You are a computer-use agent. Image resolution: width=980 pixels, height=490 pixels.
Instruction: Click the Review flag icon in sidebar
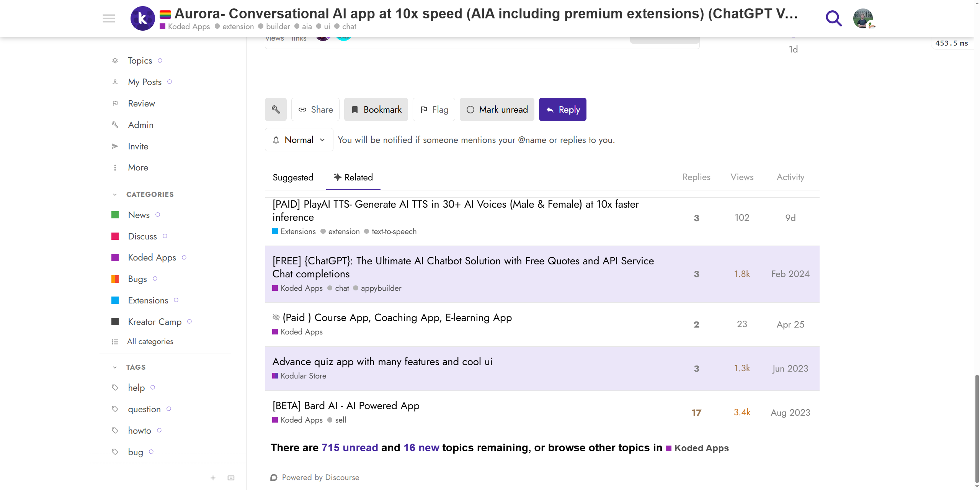coord(115,103)
